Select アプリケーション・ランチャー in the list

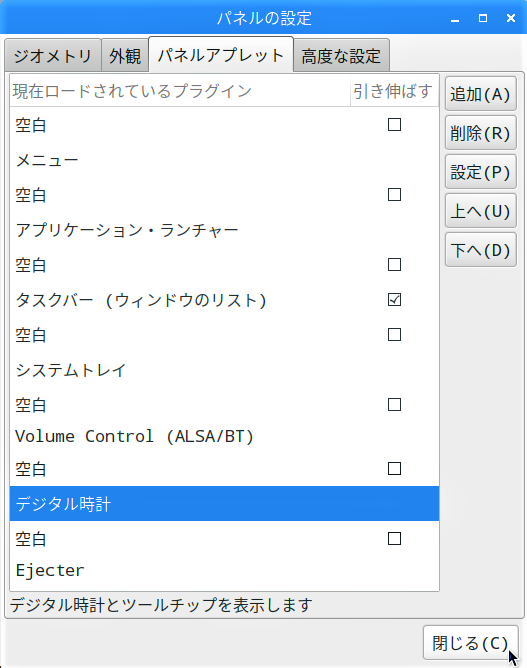click(x=225, y=230)
